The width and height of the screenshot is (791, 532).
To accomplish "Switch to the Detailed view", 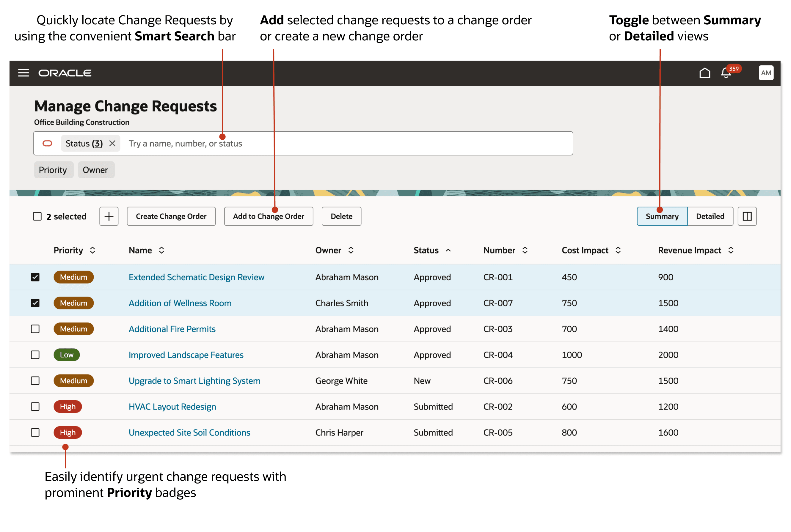I will pyautogui.click(x=710, y=216).
